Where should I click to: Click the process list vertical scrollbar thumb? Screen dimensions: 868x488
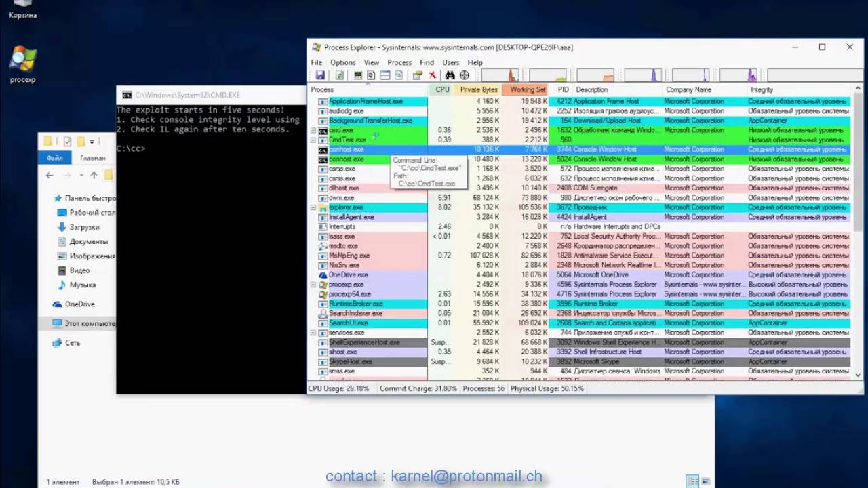pyautogui.click(x=858, y=163)
